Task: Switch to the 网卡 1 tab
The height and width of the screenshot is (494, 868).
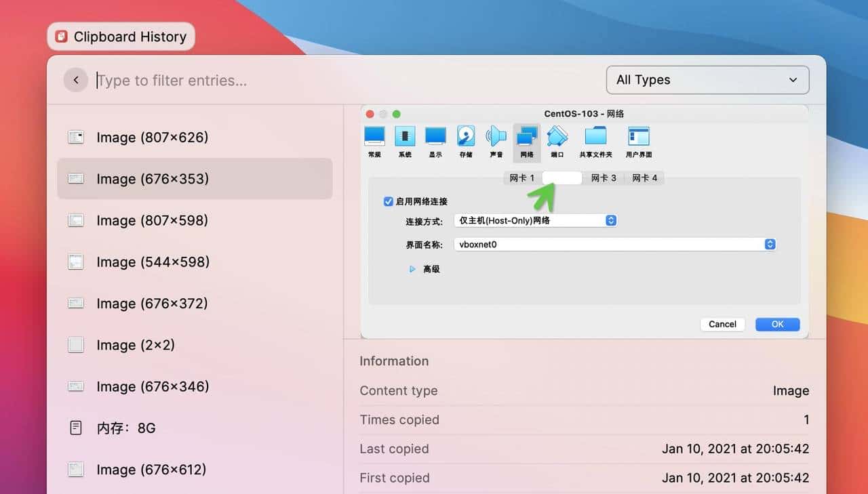Action: [x=521, y=178]
